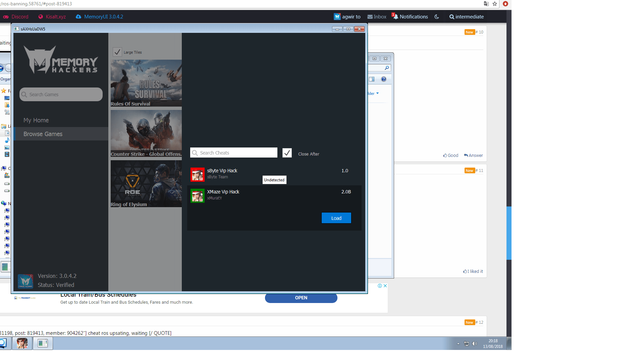Viewport: 644px width, 362px height.
Task: Click the intermediate search link
Action: 467,17
